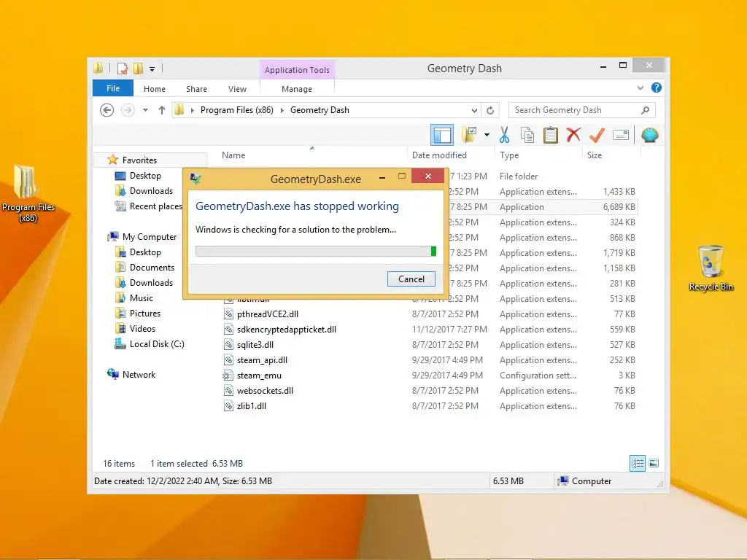Screen dimensions: 747x560
Task: Select the pthreadVCE2.dll file
Action: (267, 314)
